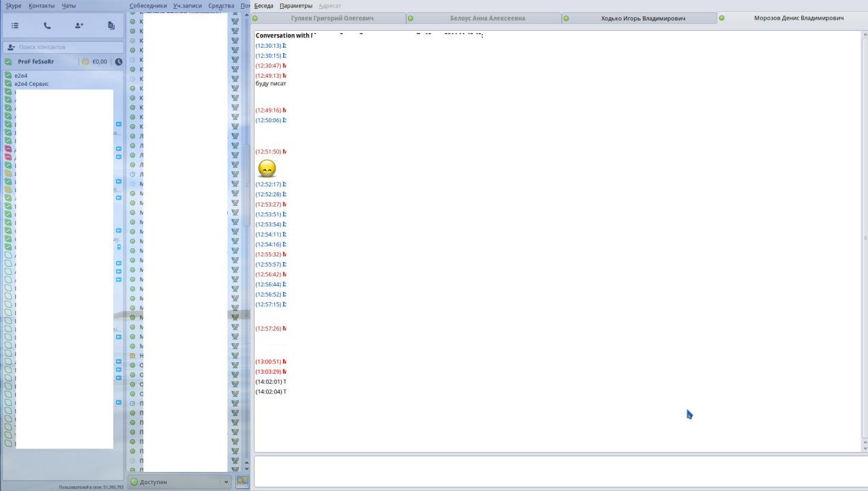Viewport: 868px width, 491px height.
Task: Switch to Белоус Анна Алексеевна tab
Action: coord(484,18)
